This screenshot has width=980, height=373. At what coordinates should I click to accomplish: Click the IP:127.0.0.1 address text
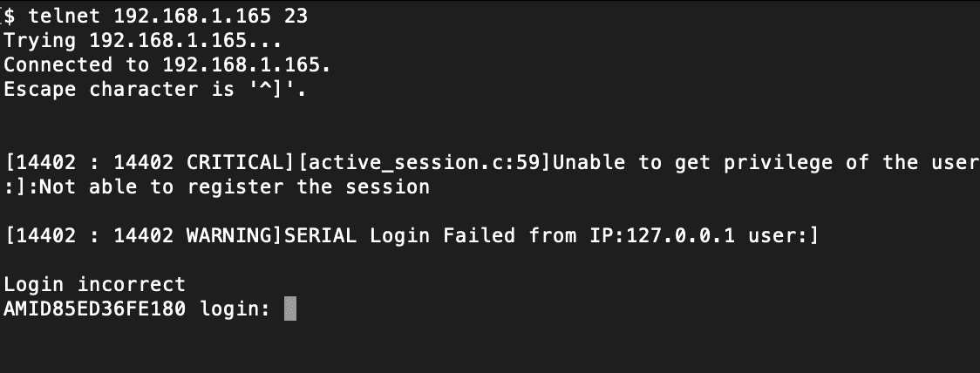coord(663,235)
